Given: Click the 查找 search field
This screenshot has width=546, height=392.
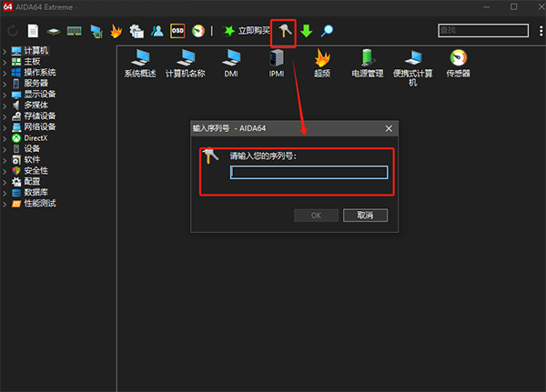Looking at the screenshot, I should [483, 31].
